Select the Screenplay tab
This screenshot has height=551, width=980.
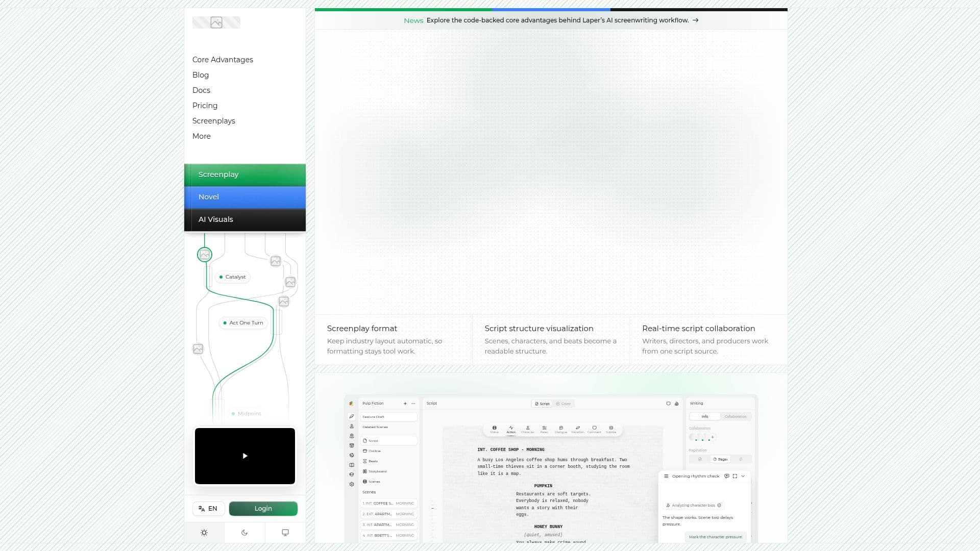pyautogui.click(x=245, y=175)
